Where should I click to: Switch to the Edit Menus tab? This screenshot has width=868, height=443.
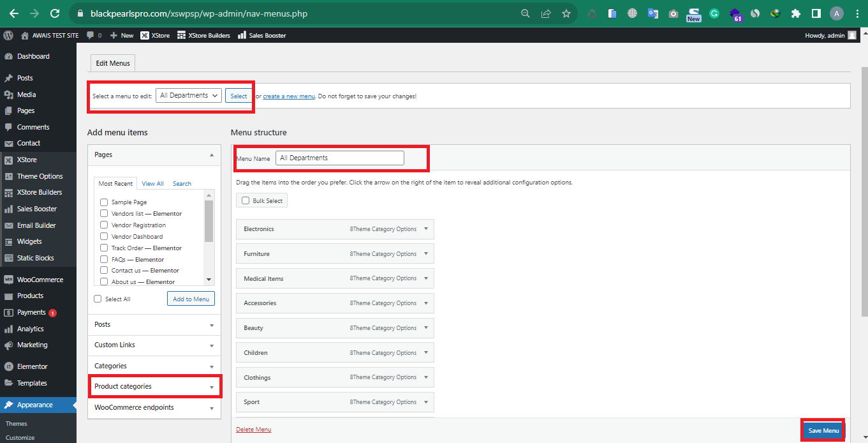[113, 63]
